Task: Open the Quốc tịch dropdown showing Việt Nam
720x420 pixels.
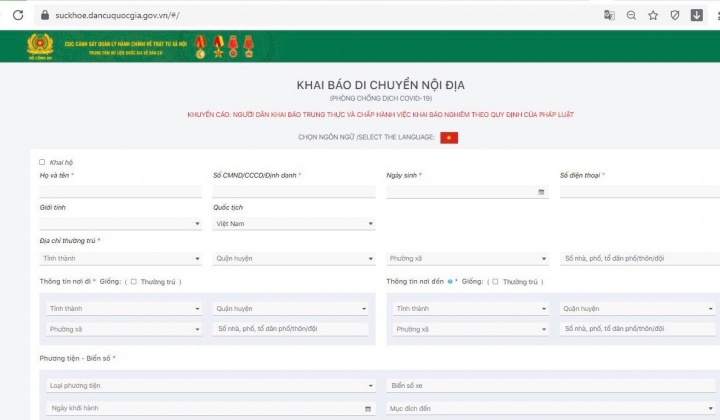Action: (294, 224)
